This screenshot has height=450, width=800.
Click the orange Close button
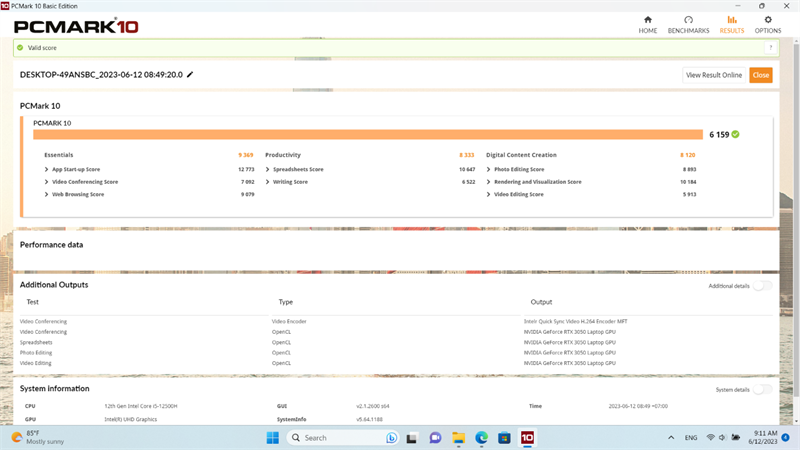point(761,75)
